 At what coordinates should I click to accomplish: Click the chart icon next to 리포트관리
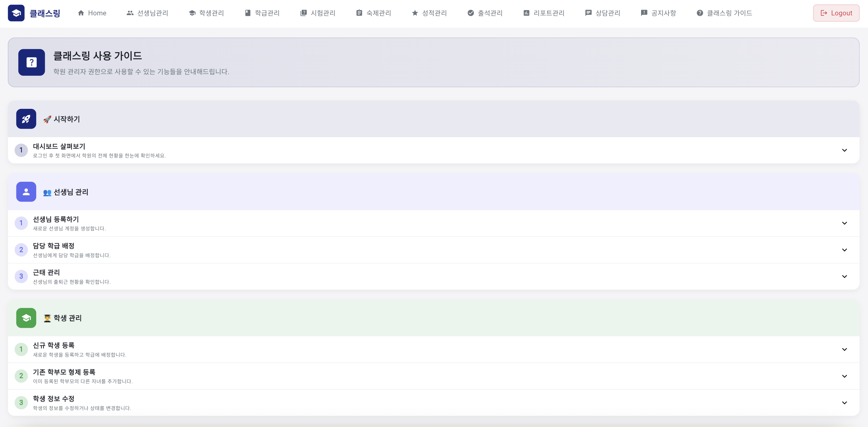click(526, 13)
